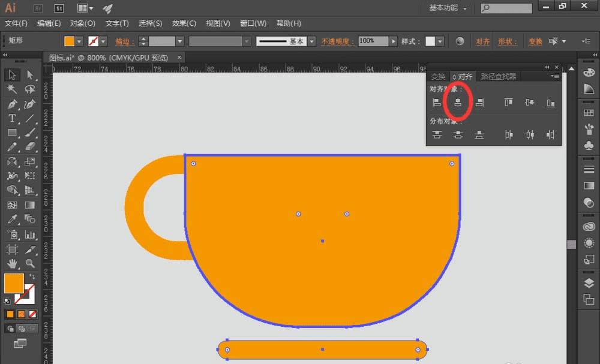Switch to None fill mode button
600x364 pixels.
(x=32, y=314)
